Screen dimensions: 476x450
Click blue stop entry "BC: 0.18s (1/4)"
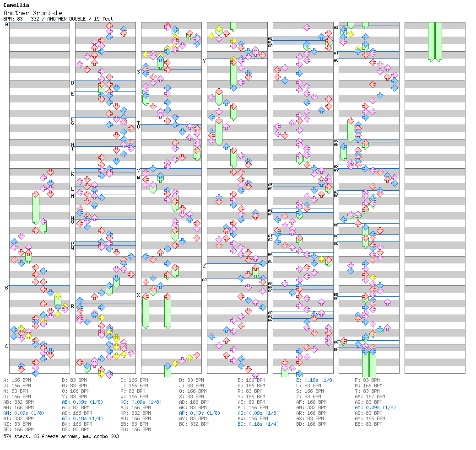point(258,424)
